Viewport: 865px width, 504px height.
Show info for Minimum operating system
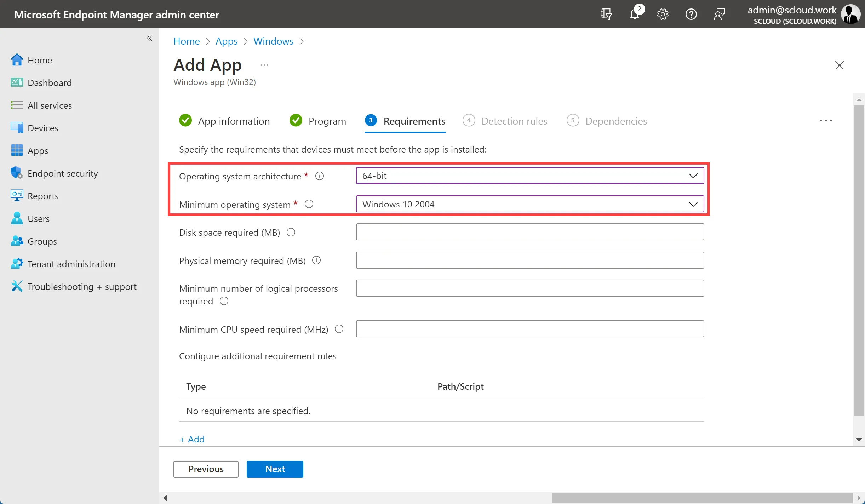click(x=309, y=204)
